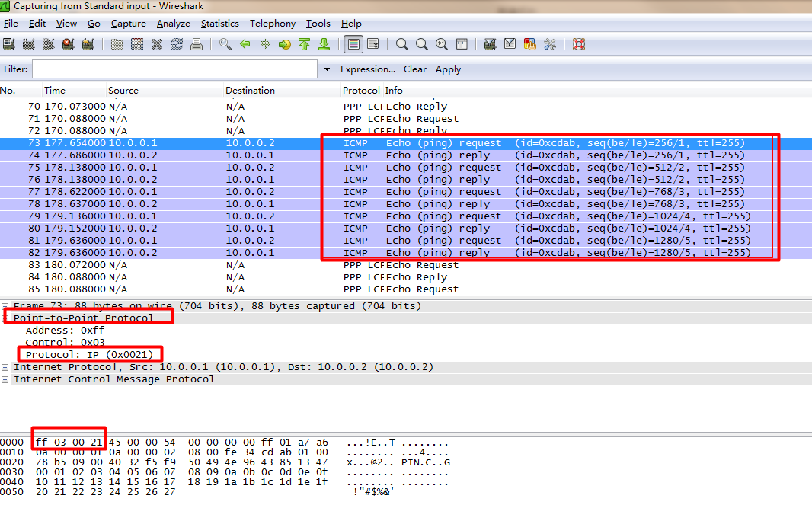This screenshot has height=505, width=812.
Task: Open the Edit menu
Action: 37,24
